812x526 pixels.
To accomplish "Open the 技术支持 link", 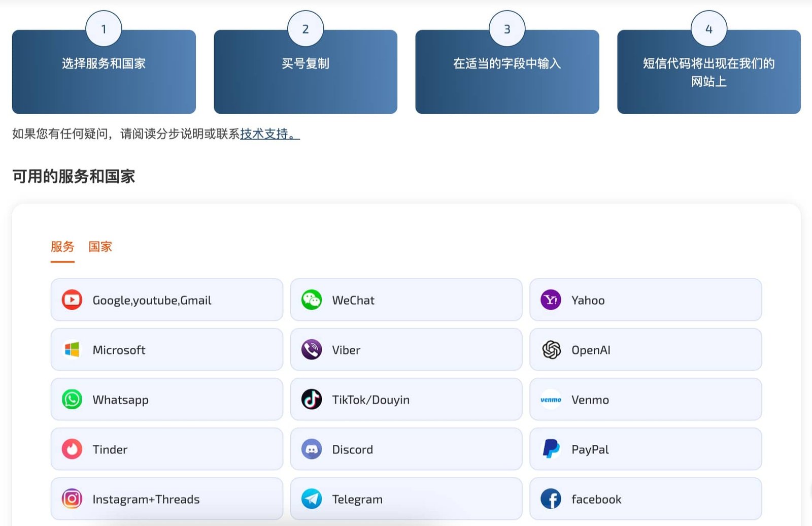I will (x=270, y=134).
